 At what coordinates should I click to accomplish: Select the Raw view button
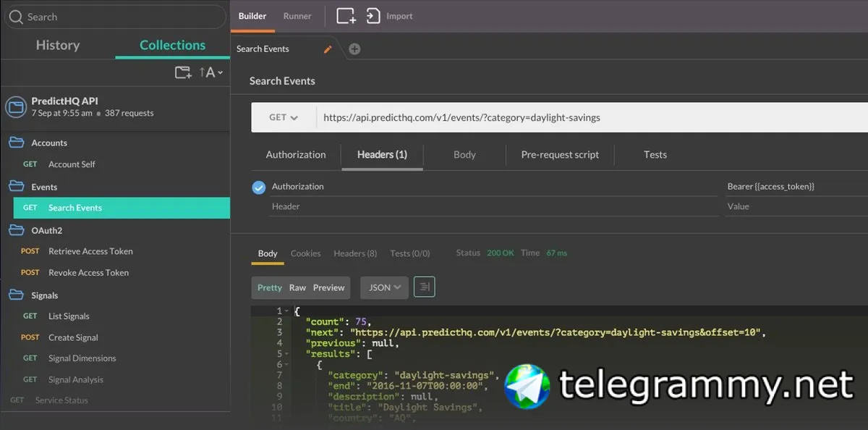pos(297,287)
